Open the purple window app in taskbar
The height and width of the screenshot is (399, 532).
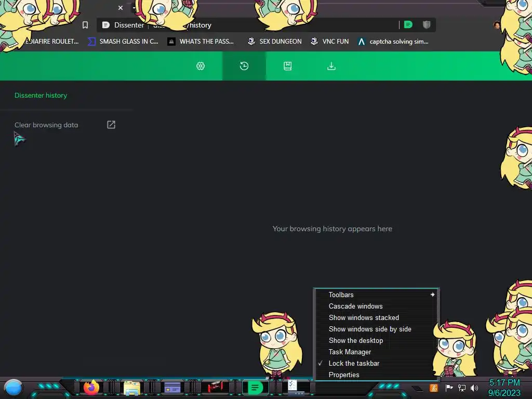[x=172, y=387]
